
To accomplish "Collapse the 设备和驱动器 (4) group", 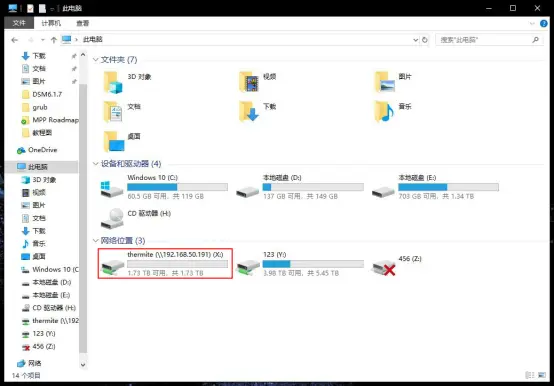I will click(95, 164).
